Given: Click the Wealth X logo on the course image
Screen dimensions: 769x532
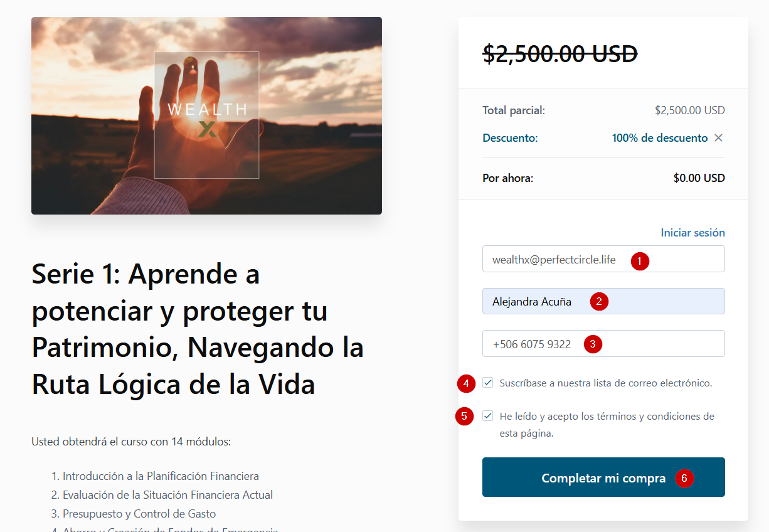Looking at the screenshot, I should pos(207,115).
